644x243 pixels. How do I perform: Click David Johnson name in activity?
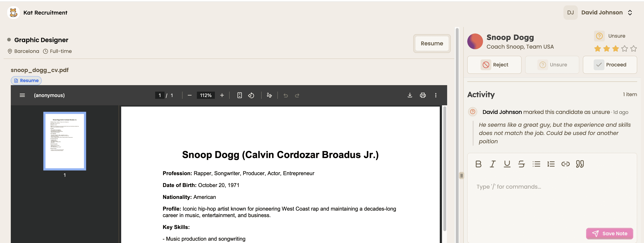[x=502, y=112]
